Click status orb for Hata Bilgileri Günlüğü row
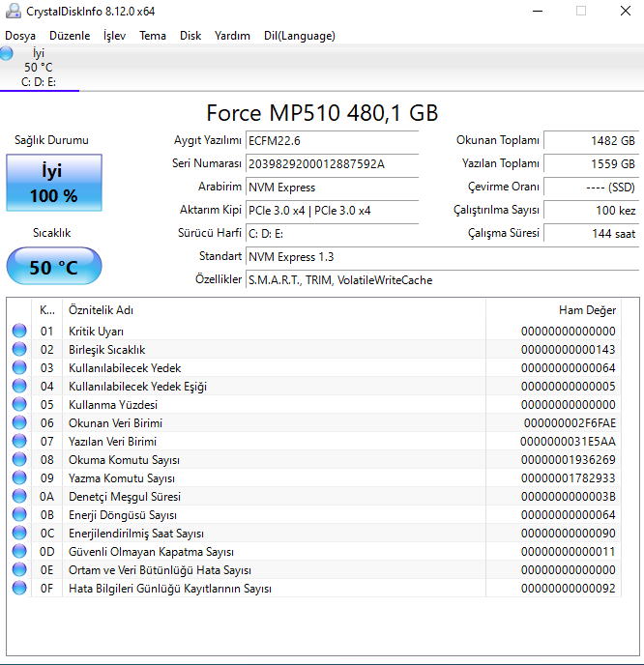This screenshot has height=665, width=644. click(x=19, y=588)
